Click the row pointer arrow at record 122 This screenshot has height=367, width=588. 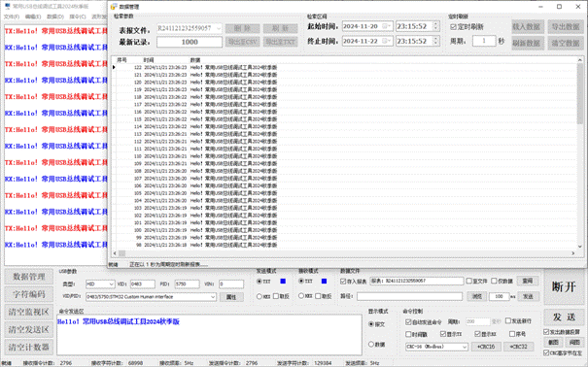click(x=114, y=67)
